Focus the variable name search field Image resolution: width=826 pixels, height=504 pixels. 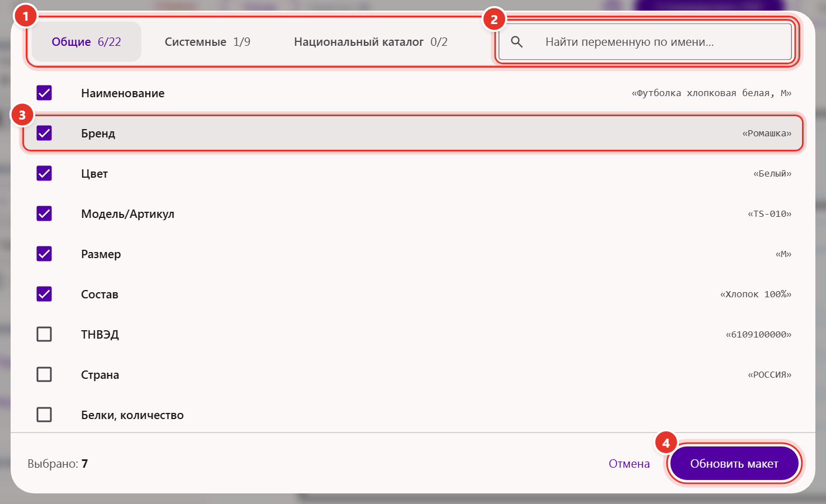[645, 42]
